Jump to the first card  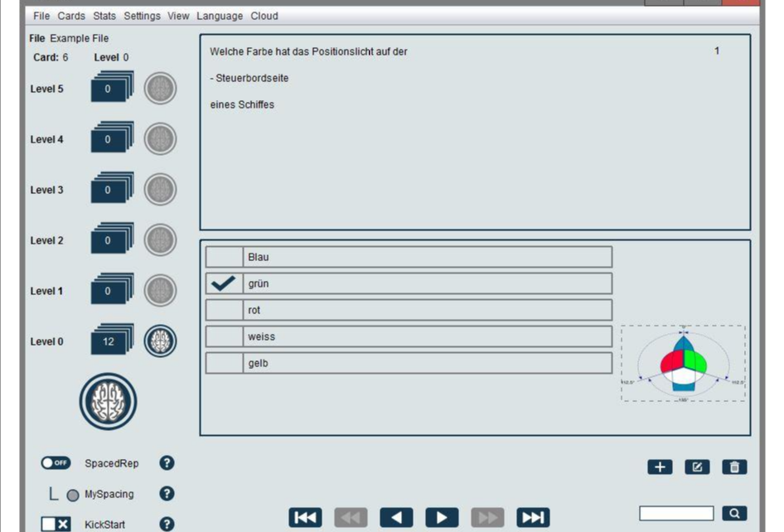pyautogui.click(x=305, y=518)
